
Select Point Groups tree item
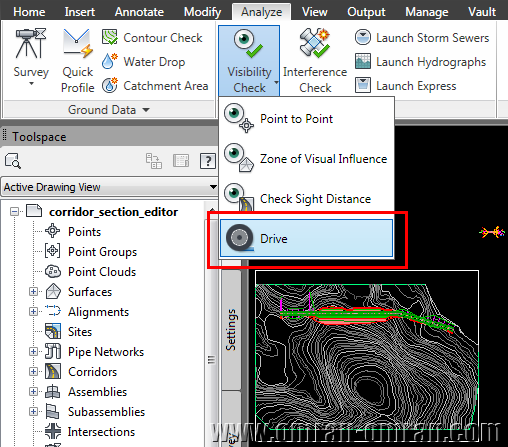(103, 252)
